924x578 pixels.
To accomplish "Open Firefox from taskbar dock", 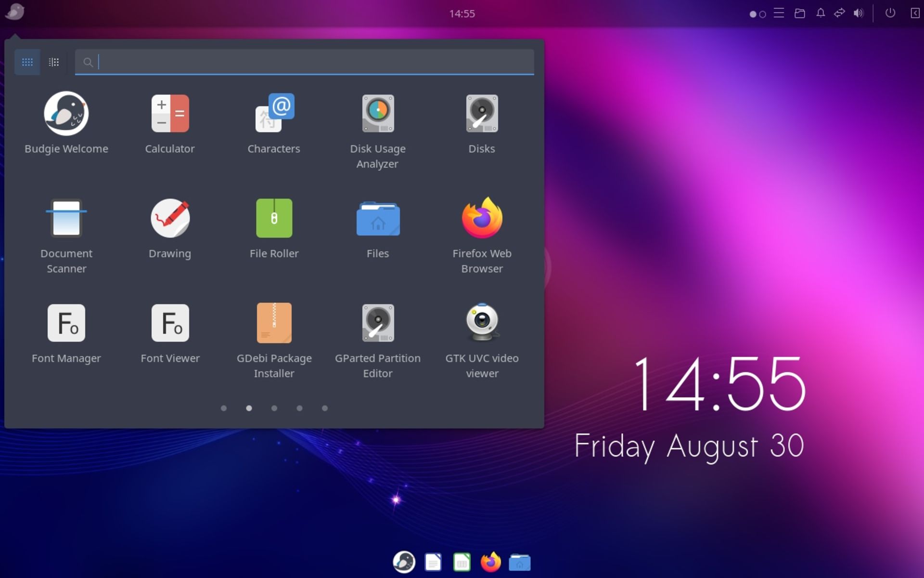I will 491,561.
